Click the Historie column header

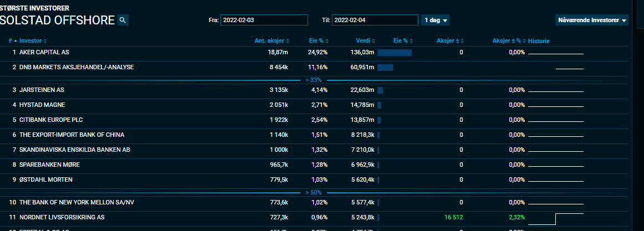coord(539,41)
